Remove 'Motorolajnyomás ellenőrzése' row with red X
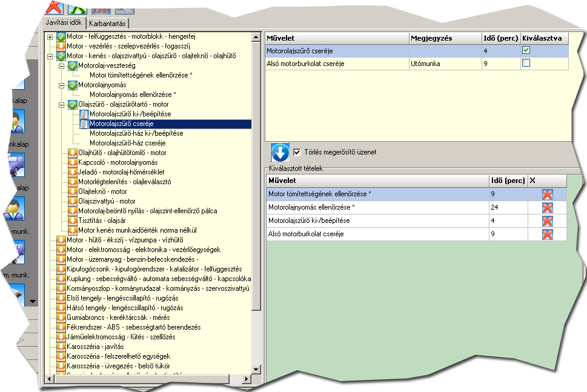 click(x=548, y=207)
